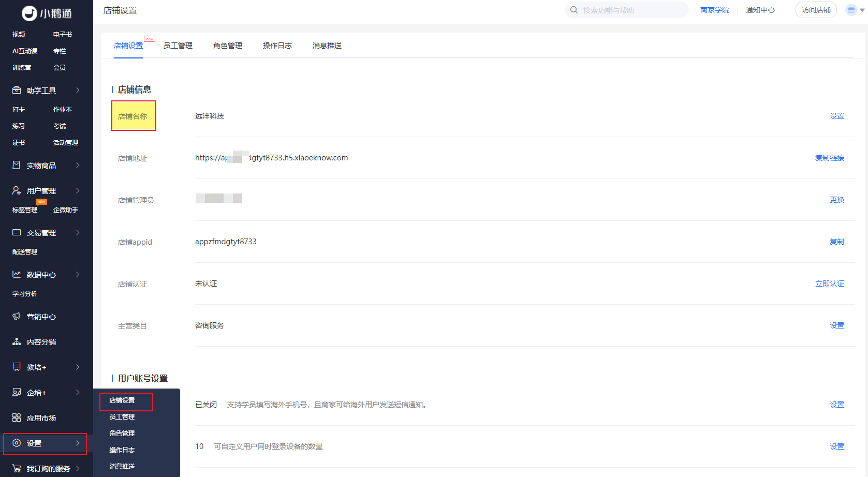This screenshot has height=477, width=868.
Task: Expand the 用户管理 chevron
Action: coord(78,190)
